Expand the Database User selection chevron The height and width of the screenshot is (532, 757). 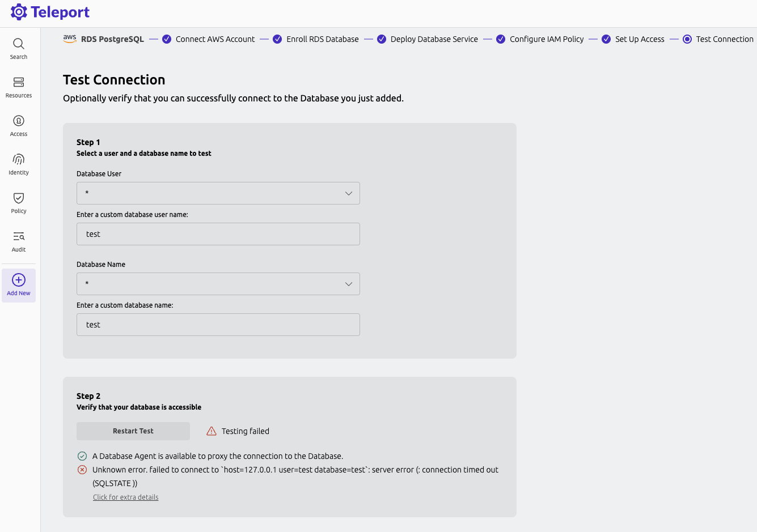[x=348, y=193]
